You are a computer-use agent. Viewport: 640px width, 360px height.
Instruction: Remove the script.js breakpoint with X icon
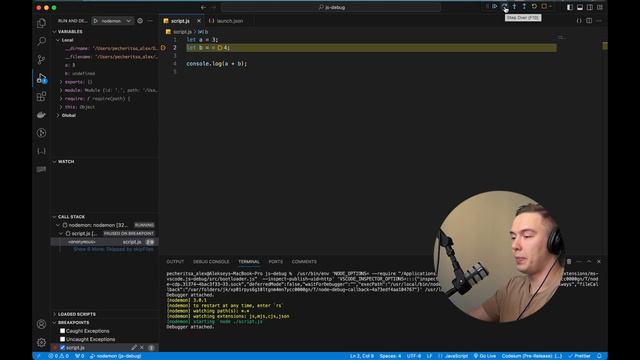142,347
